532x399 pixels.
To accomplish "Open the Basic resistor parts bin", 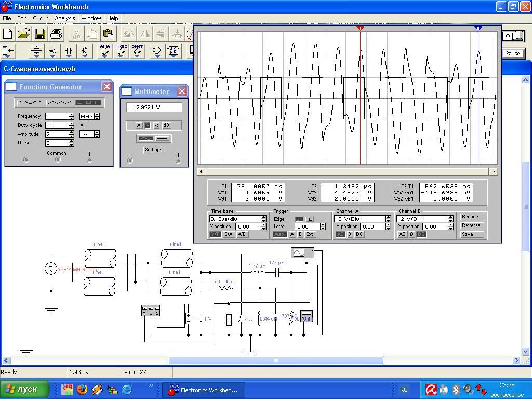I will point(52,51).
